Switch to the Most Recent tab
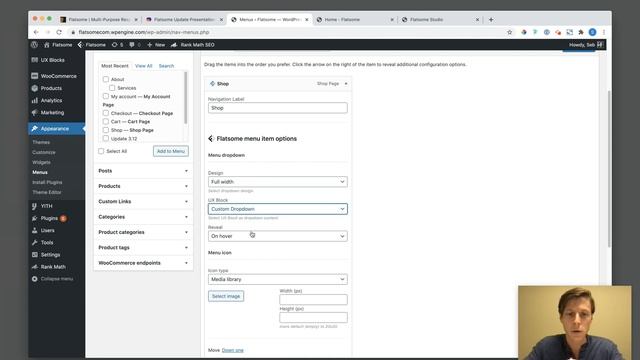The image size is (640, 360). (115, 66)
